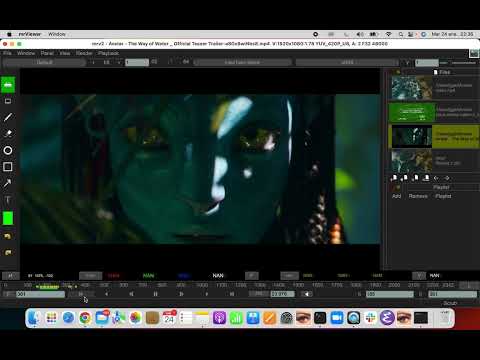Screen dimensions: 480x360
Task: Select the selection area tool
Action: 8,101
